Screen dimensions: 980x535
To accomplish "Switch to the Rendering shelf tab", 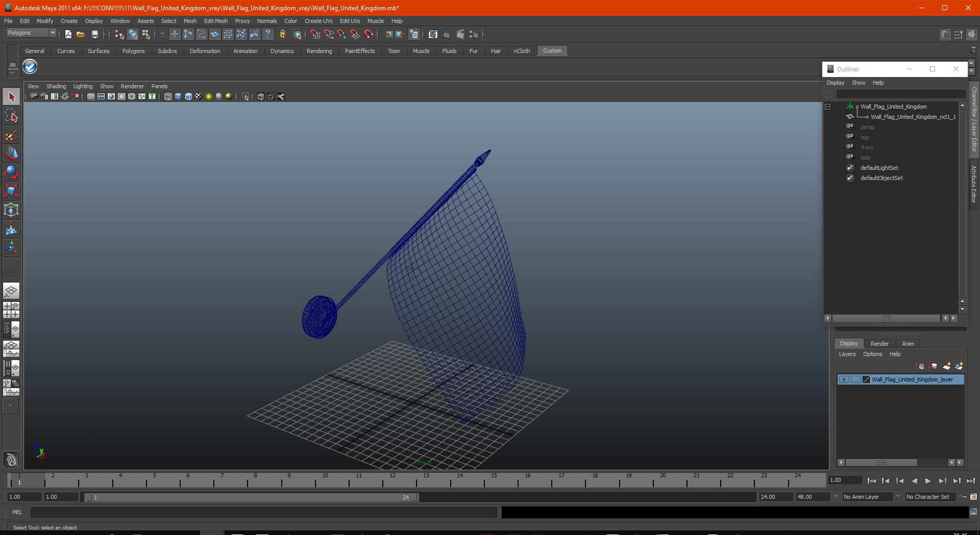I will [319, 51].
